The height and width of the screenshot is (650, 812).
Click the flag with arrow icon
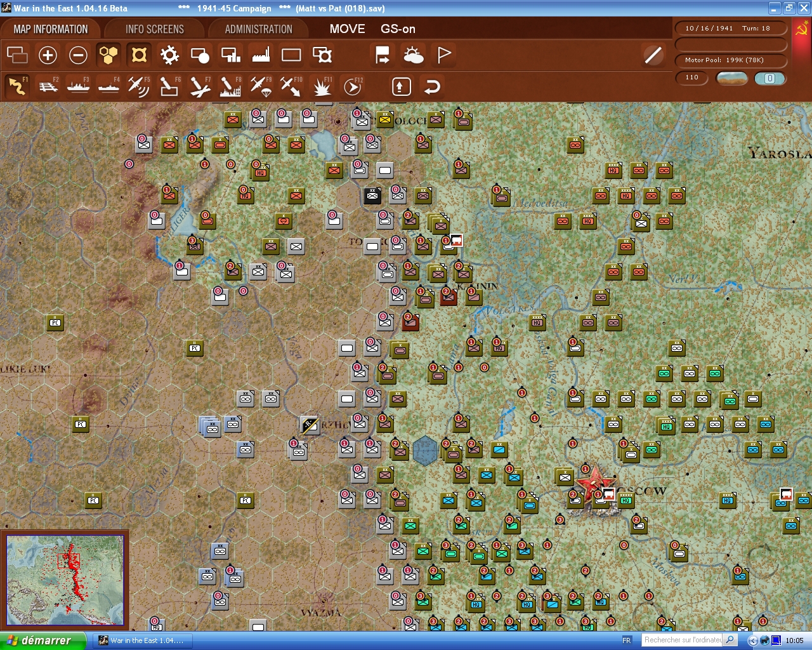[383, 55]
